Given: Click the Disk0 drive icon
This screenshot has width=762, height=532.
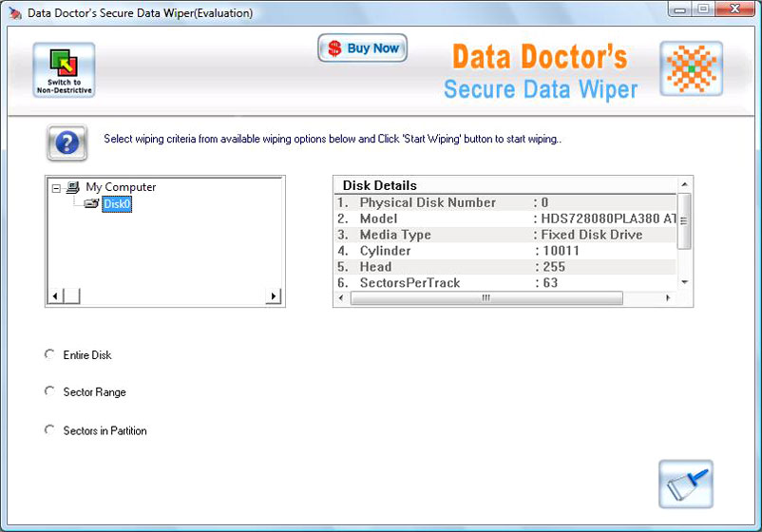Looking at the screenshot, I should [91, 203].
